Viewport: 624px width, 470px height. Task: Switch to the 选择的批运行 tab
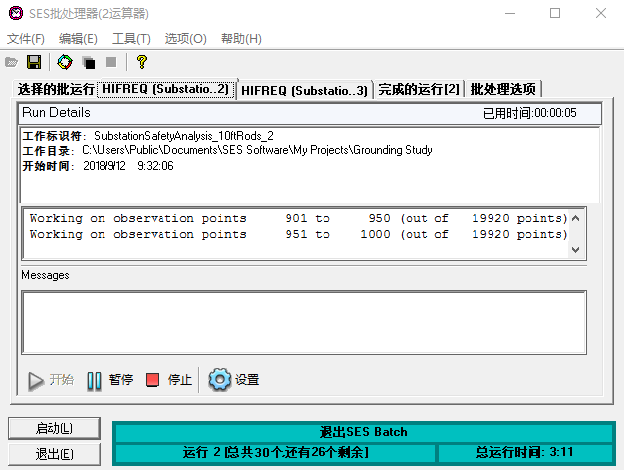pos(56,89)
